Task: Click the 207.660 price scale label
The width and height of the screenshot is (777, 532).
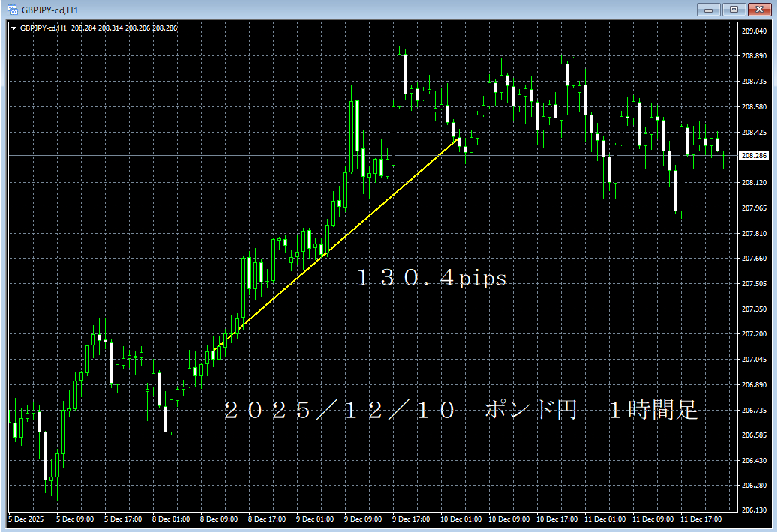Action: [754, 259]
